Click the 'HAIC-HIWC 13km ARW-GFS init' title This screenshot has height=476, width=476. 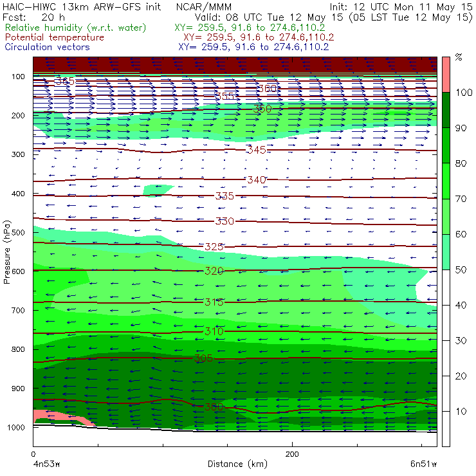pyautogui.click(x=82, y=7)
